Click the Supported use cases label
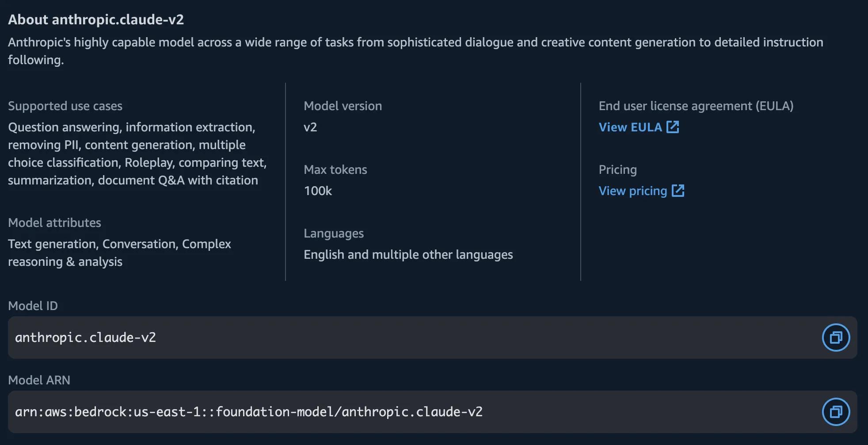This screenshot has height=445, width=868. (65, 106)
